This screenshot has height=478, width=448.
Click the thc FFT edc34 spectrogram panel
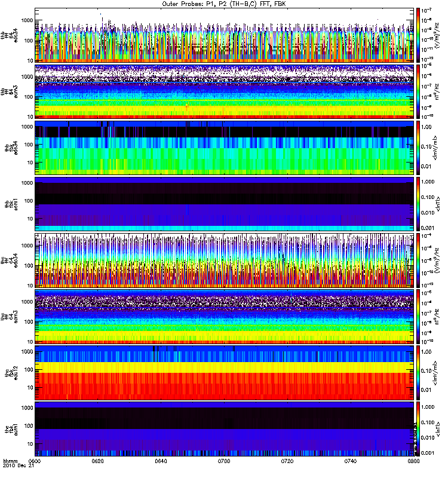(x=224, y=260)
